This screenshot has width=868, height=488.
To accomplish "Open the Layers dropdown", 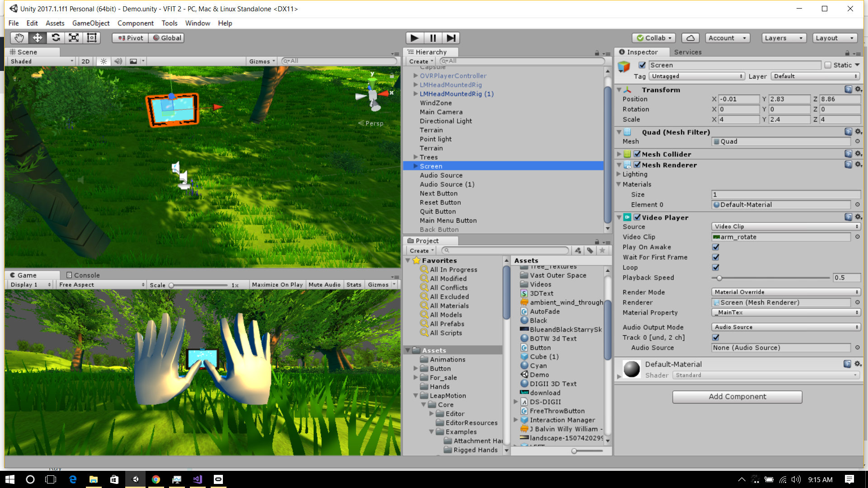I will 783,38.
